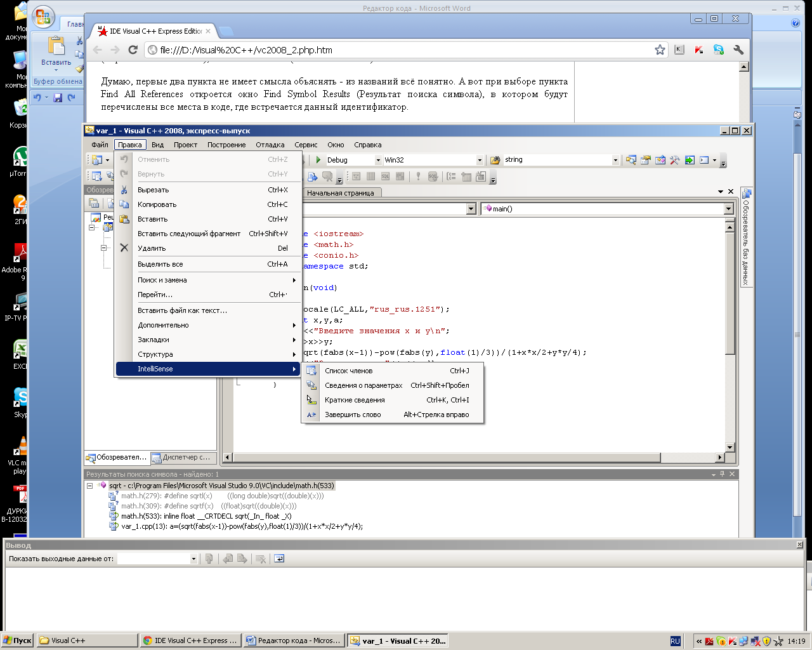This screenshot has height=650, width=812.
Task: Click the Пуск start button
Action: [x=17, y=640]
